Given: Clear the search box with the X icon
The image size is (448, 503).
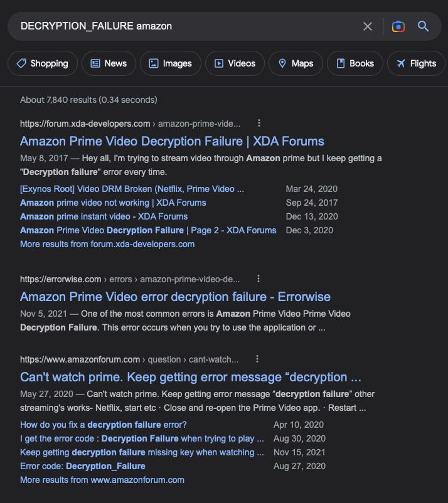Looking at the screenshot, I should 368,26.
